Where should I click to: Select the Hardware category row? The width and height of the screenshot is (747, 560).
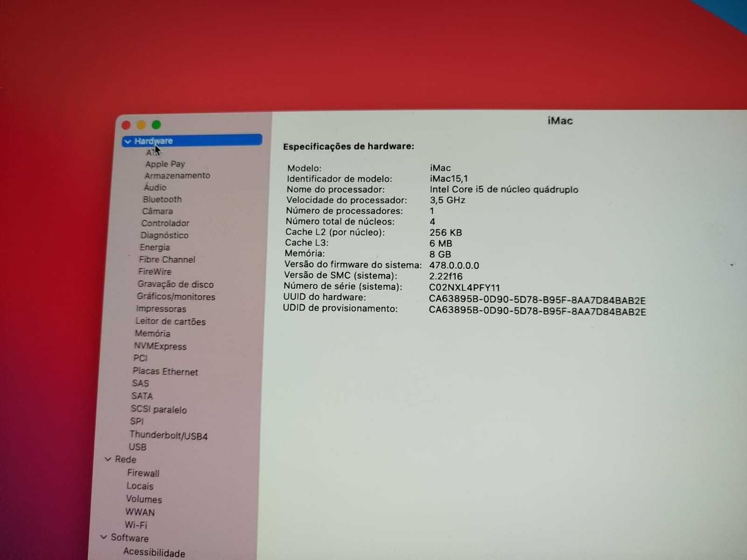pyautogui.click(x=192, y=140)
